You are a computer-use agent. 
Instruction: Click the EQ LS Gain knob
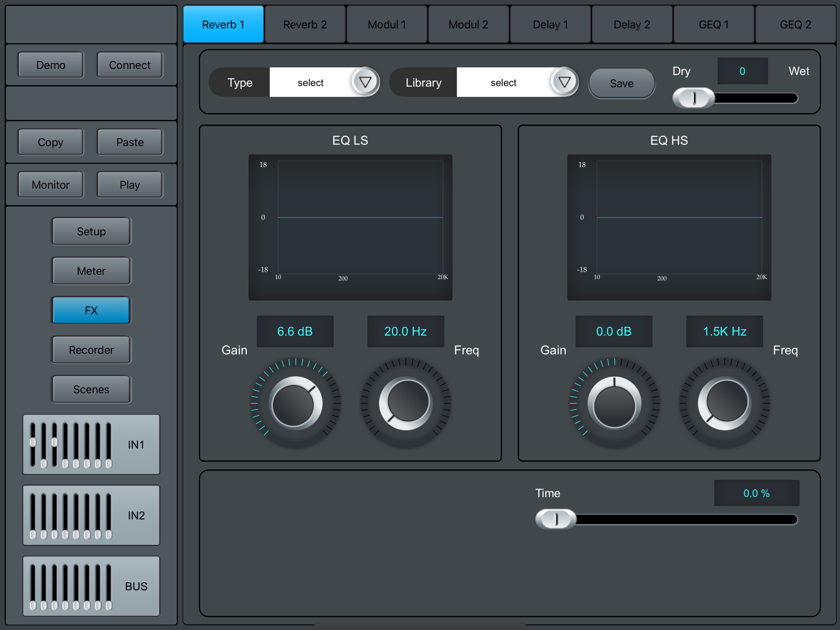tap(295, 404)
